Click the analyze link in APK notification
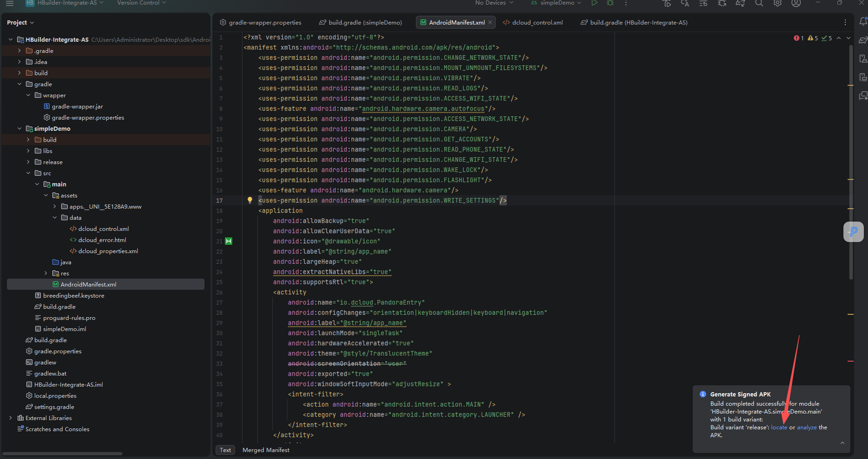The height and width of the screenshot is (459, 868). click(x=807, y=427)
